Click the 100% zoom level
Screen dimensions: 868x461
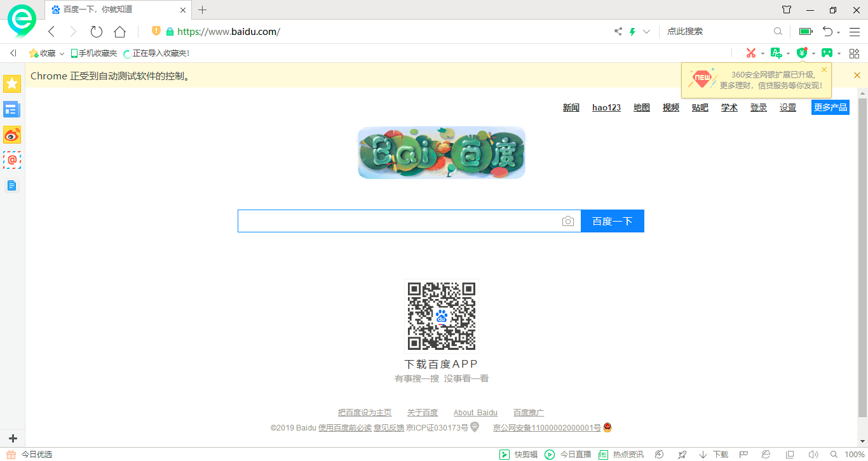point(855,455)
